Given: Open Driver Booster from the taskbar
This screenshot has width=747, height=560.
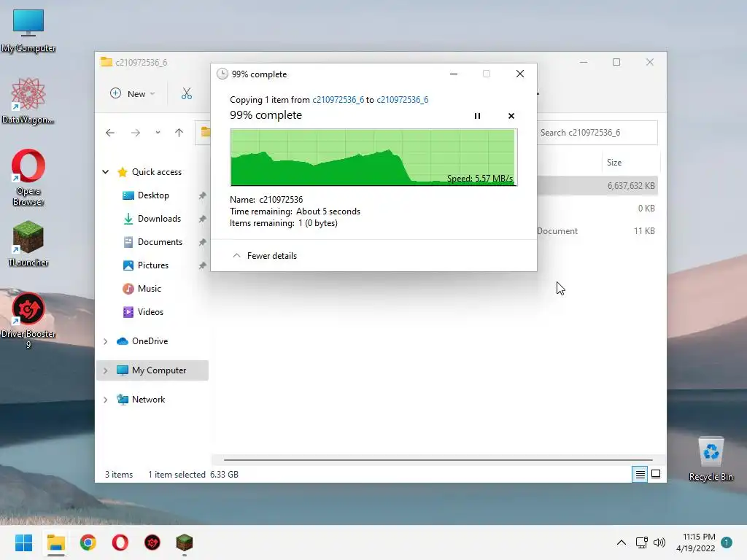Looking at the screenshot, I should coord(152,542).
